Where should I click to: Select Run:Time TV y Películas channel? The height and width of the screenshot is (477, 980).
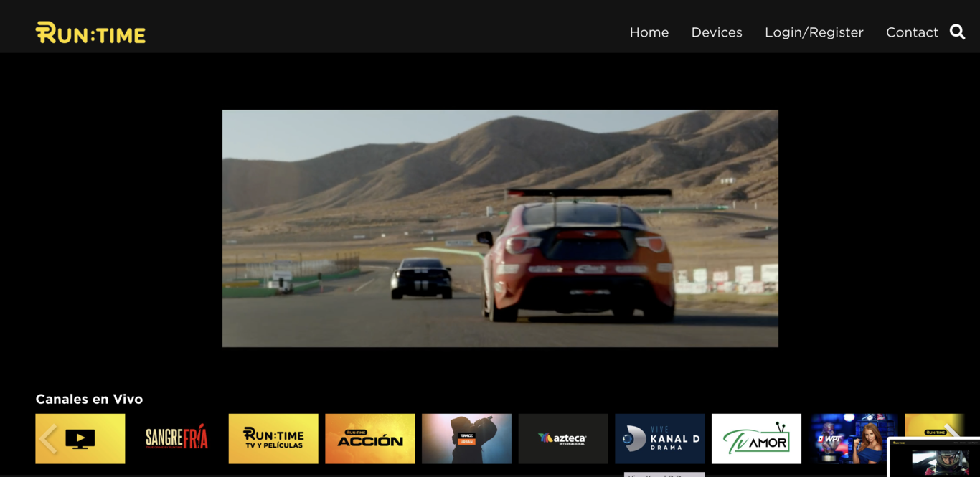point(273,438)
